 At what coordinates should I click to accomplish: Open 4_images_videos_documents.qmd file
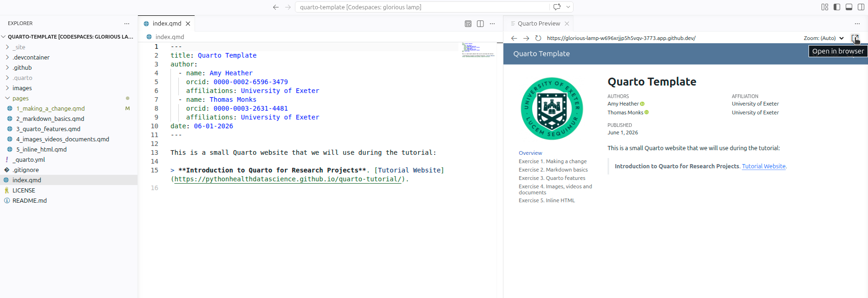(x=69, y=139)
